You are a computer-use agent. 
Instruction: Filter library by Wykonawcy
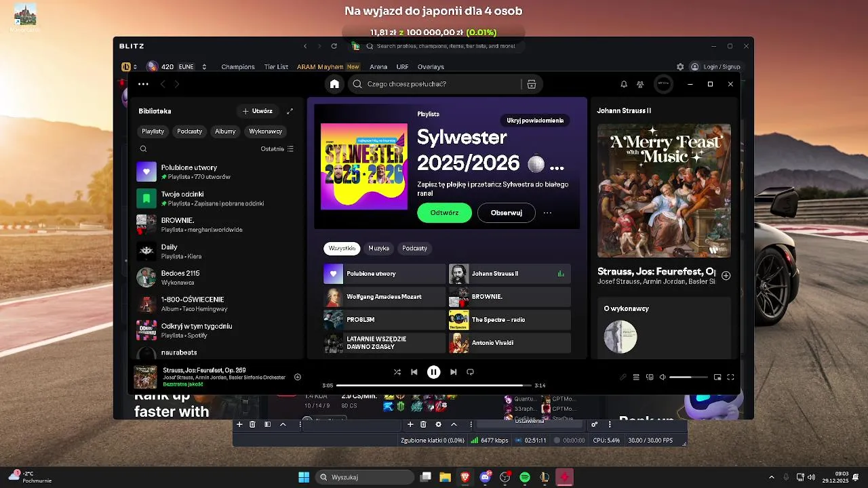pyautogui.click(x=266, y=131)
